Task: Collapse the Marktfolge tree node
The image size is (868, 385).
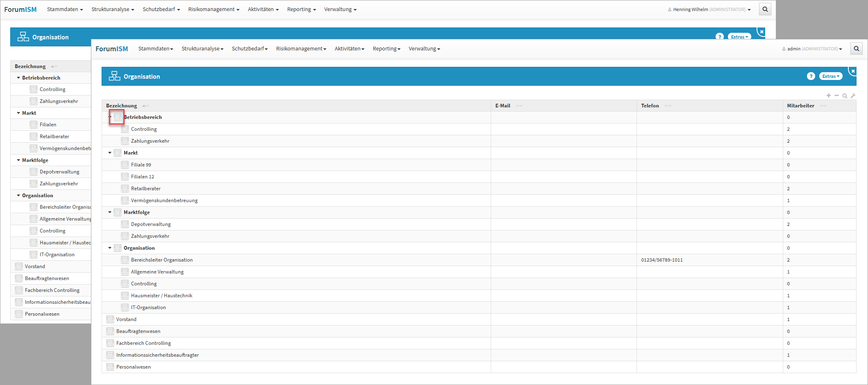Action: [110, 212]
